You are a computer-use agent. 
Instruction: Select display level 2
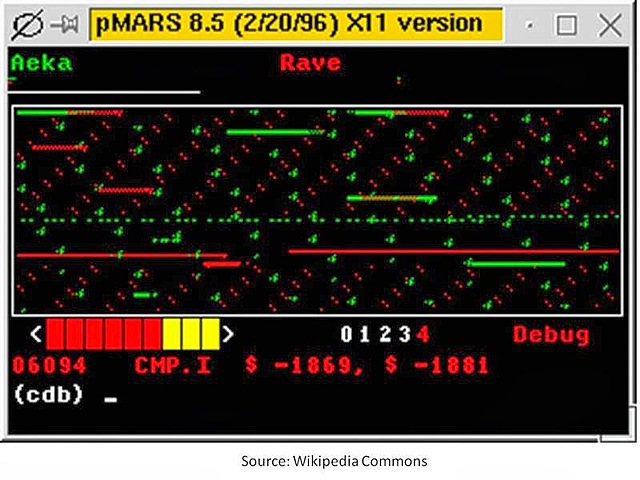pyautogui.click(x=385, y=334)
